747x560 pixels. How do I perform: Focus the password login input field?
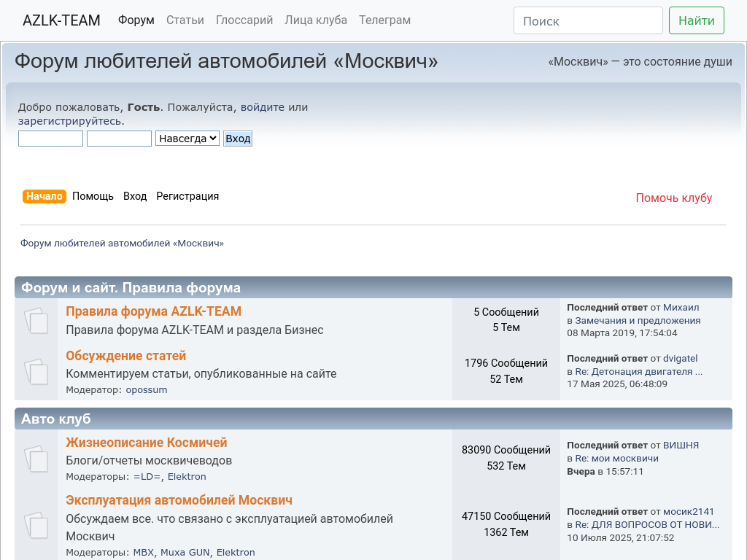click(x=119, y=139)
